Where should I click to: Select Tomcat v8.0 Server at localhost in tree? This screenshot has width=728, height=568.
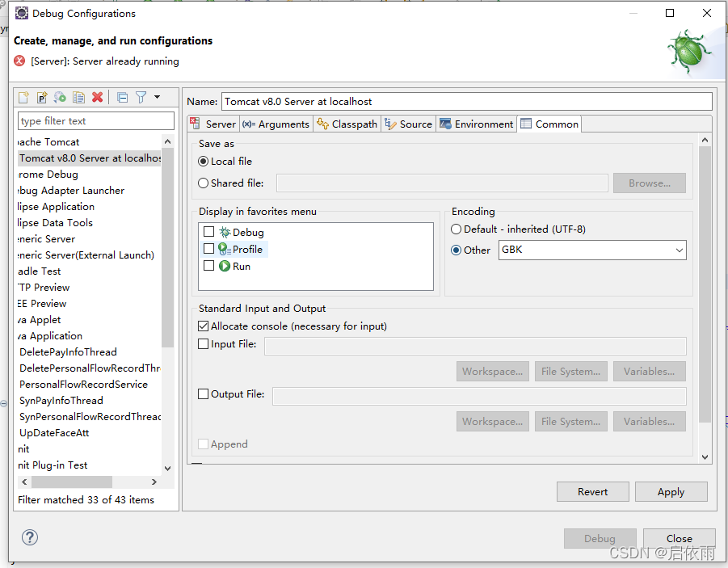[x=90, y=158]
